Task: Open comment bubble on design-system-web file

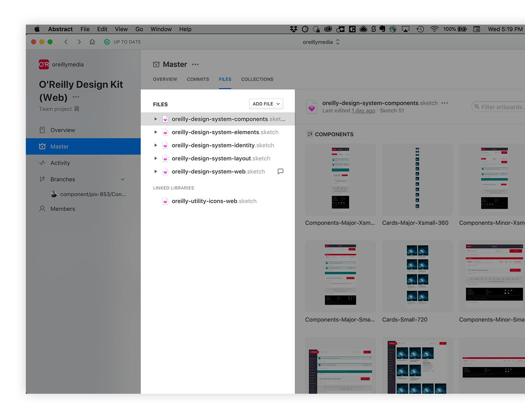Action: click(x=281, y=171)
